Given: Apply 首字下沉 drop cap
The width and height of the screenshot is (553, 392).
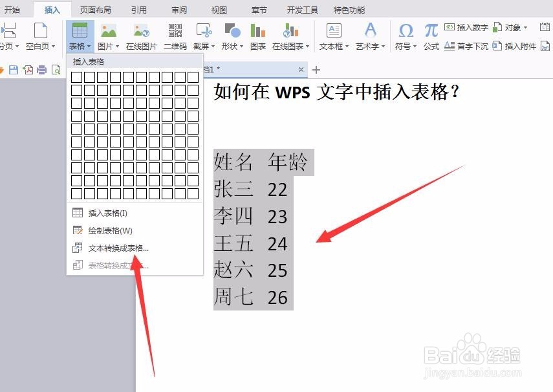Looking at the screenshot, I should (466, 46).
